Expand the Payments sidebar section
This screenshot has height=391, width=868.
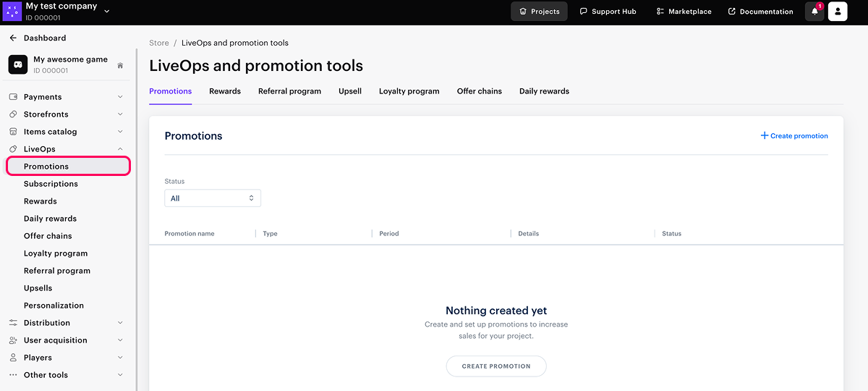(x=120, y=97)
